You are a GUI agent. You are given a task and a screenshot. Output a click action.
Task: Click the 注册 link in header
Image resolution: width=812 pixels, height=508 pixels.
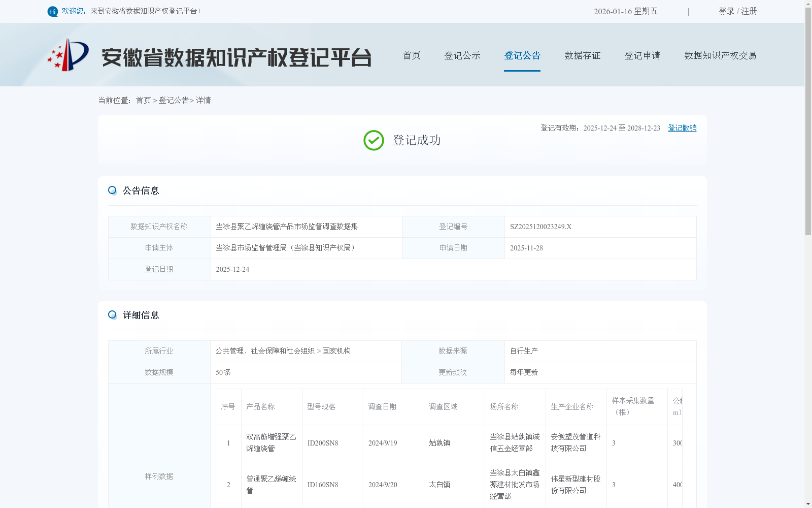749,11
